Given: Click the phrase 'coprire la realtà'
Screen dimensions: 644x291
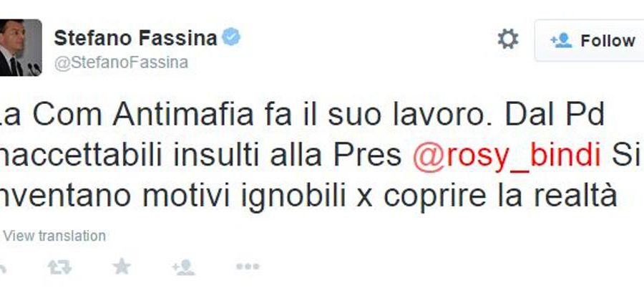Looking at the screenshot, I should click(x=500, y=196).
